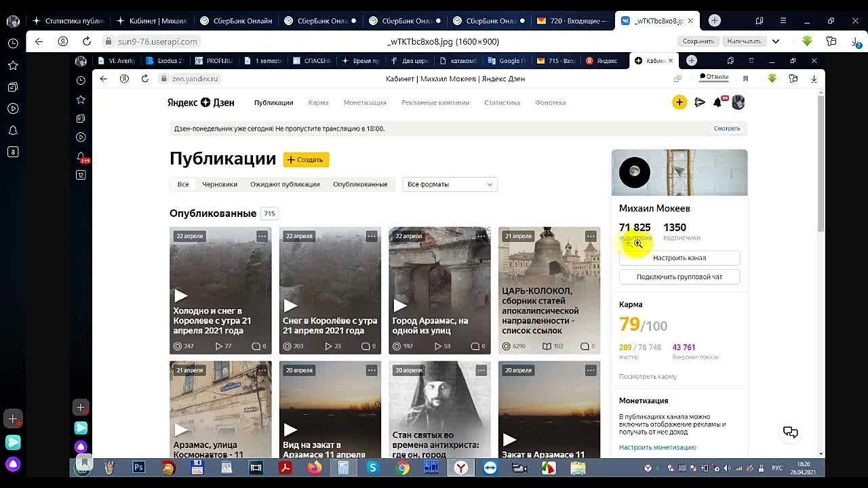Click the yellow plus icon in Zen header
Viewport: 868px width, 488px height.
point(679,102)
